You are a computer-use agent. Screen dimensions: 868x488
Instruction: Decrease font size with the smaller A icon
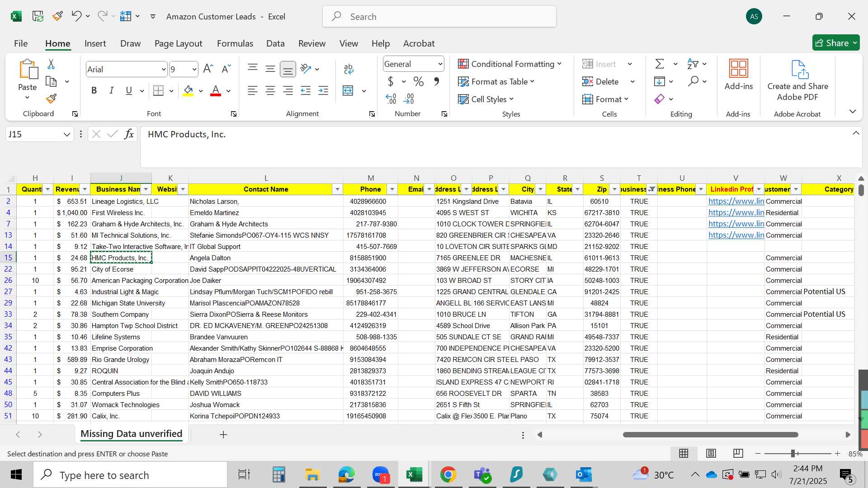226,69
